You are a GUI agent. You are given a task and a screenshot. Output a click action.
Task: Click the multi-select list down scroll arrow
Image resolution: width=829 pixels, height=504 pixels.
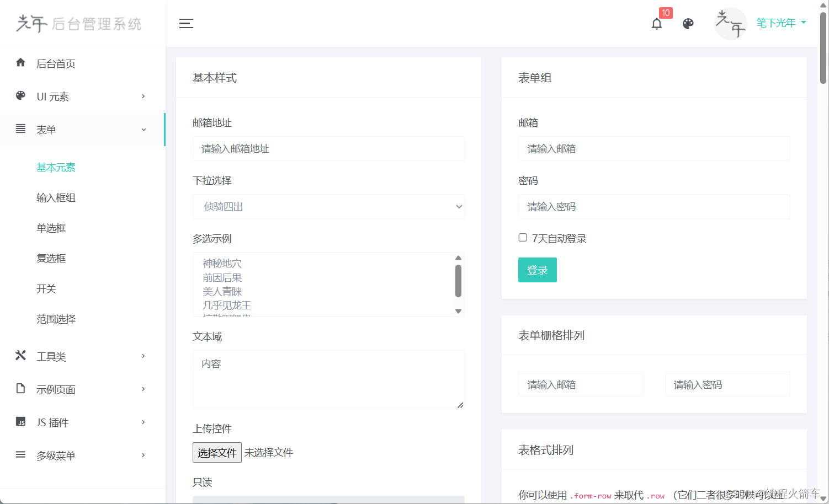point(458,312)
